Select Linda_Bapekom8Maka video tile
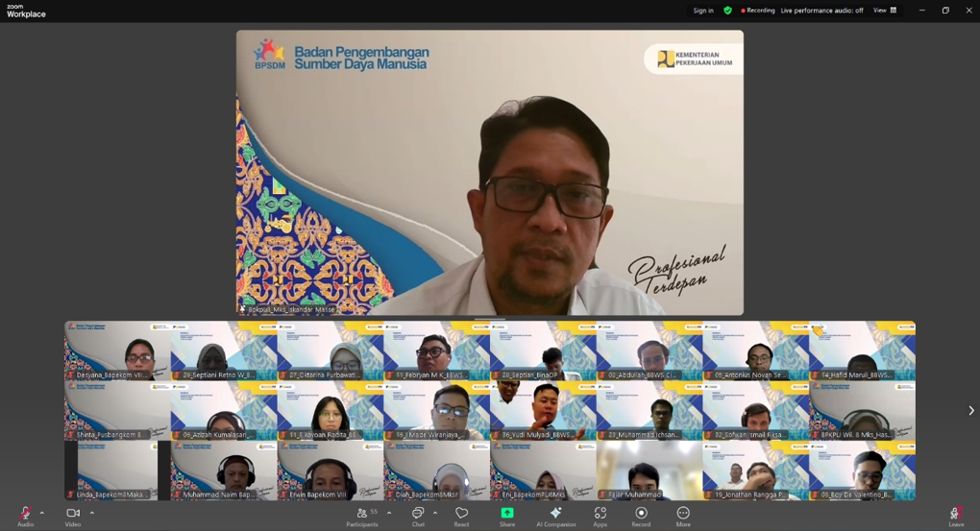Screen dimensions: 980x531 (117, 471)
